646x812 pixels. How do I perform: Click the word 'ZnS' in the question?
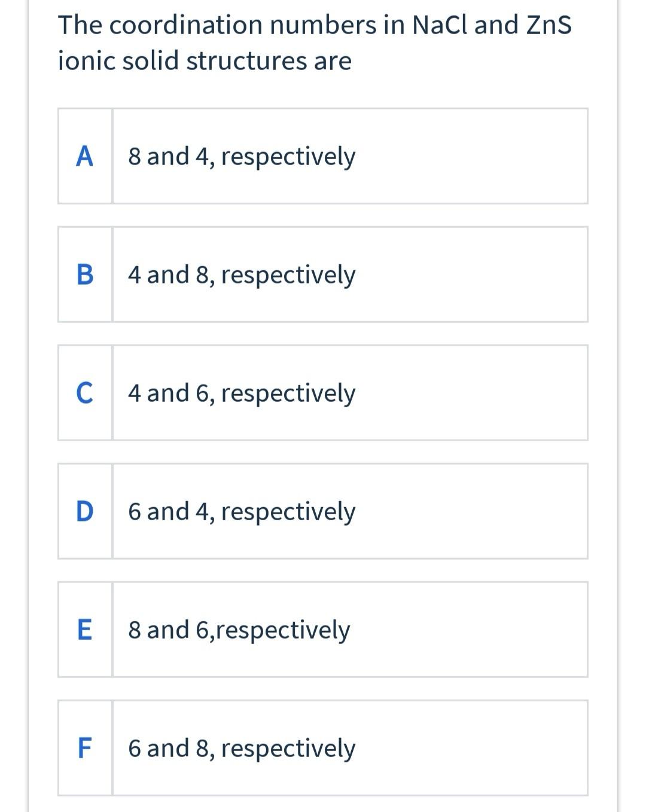pyautogui.click(x=549, y=25)
